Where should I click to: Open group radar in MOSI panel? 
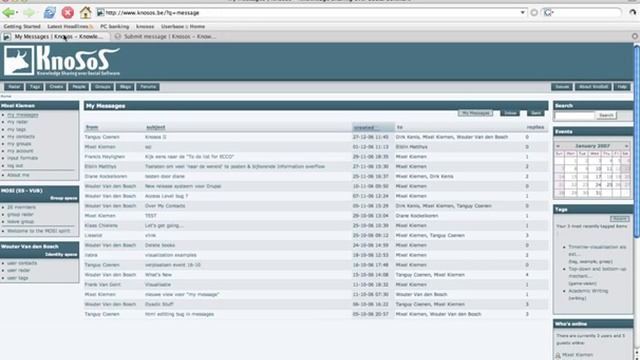[20, 214]
